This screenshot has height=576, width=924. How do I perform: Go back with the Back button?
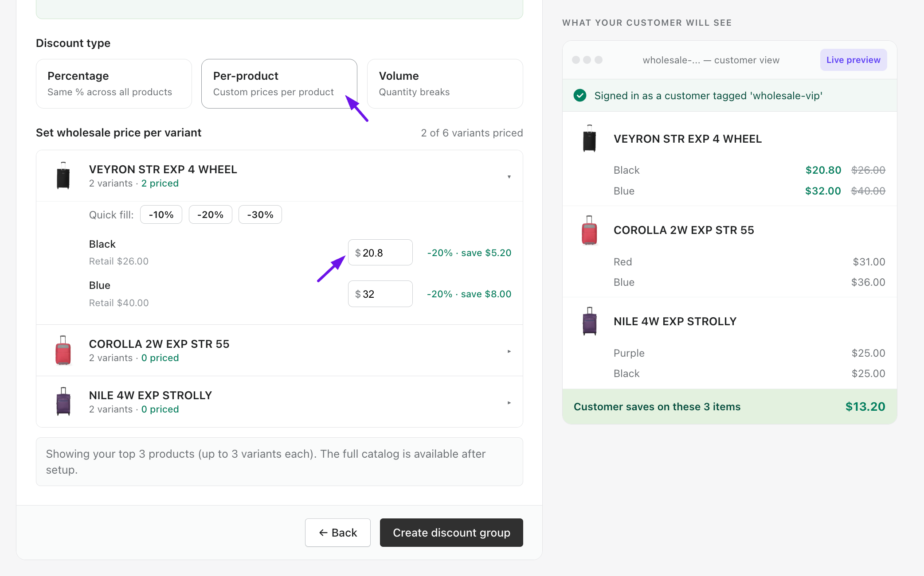tap(338, 533)
